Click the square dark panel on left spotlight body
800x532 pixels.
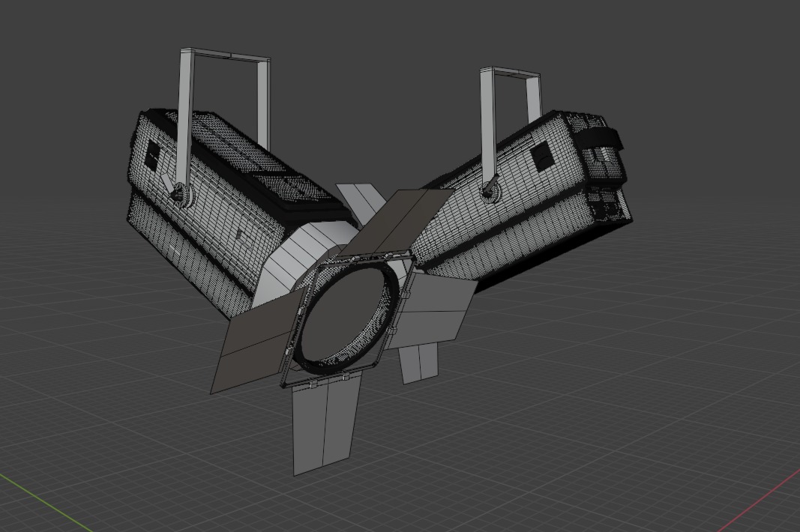(x=153, y=156)
